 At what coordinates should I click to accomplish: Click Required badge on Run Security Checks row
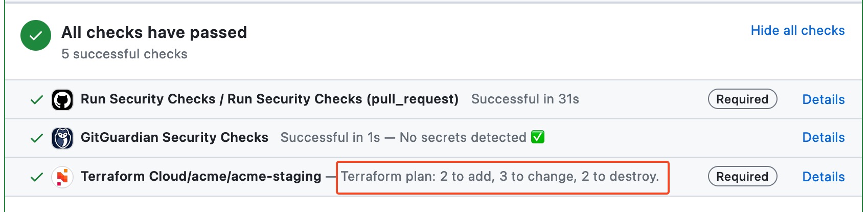tap(742, 99)
